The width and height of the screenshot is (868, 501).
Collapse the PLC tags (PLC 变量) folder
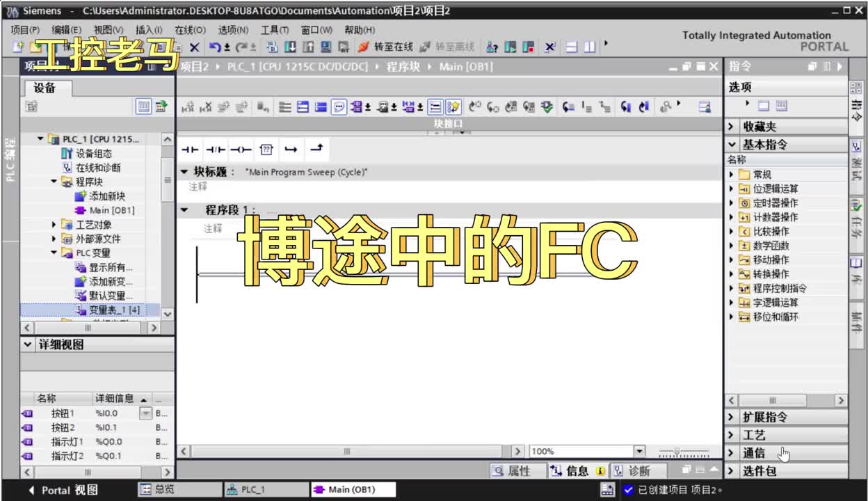(54, 253)
